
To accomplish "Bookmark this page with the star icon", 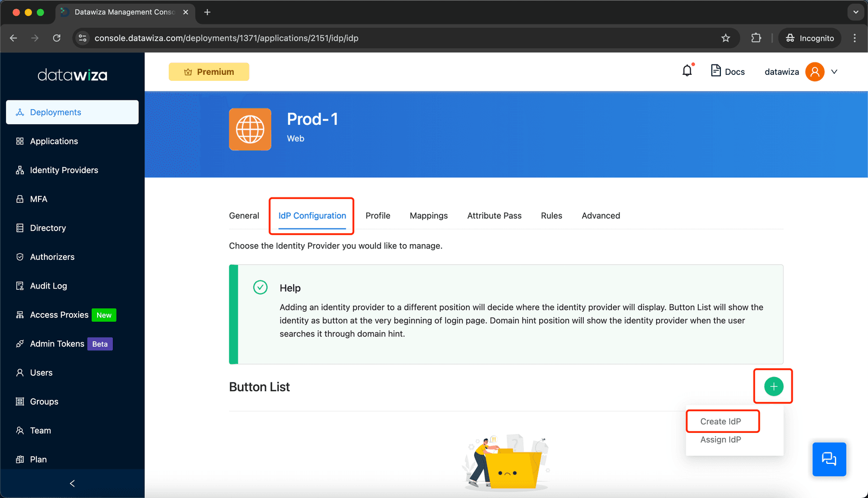I will [725, 38].
